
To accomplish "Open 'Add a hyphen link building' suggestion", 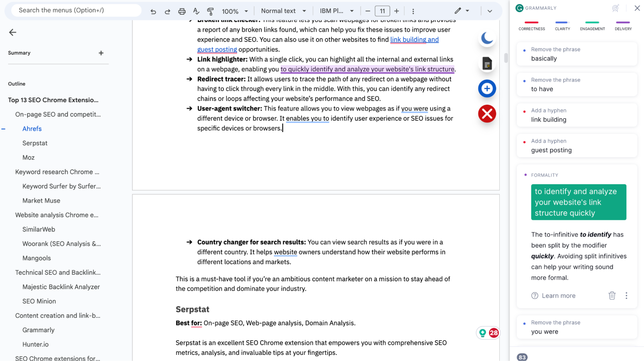I will pyautogui.click(x=577, y=115).
